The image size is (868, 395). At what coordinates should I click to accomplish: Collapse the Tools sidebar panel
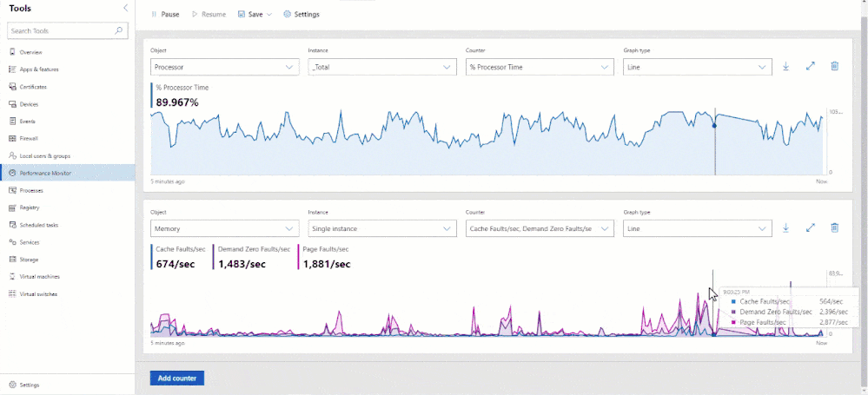click(x=126, y=8)
